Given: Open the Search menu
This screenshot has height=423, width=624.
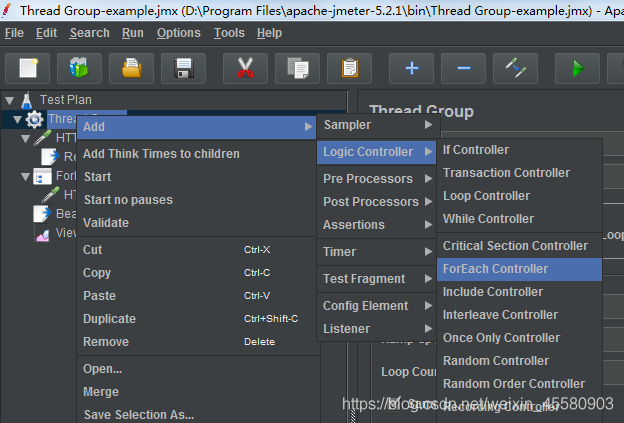Looking at the screenshot, I should [90, 33].
